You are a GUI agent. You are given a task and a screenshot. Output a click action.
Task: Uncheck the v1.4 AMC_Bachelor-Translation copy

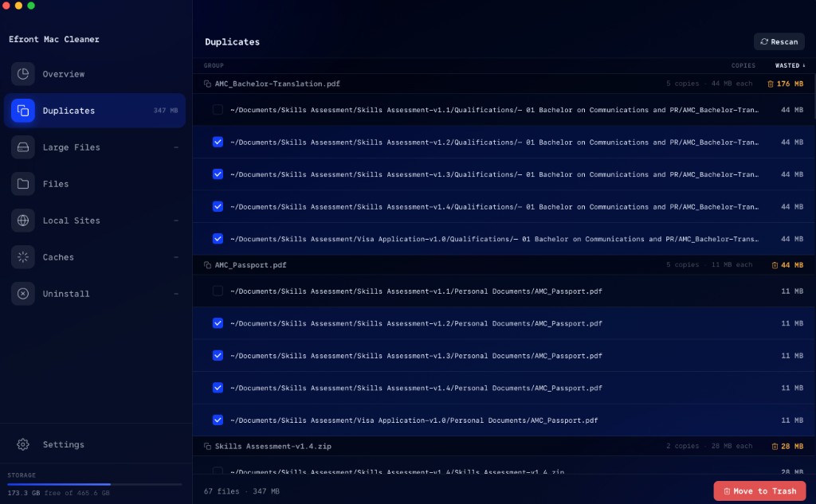pyautogui.click(x=218, y=206)
